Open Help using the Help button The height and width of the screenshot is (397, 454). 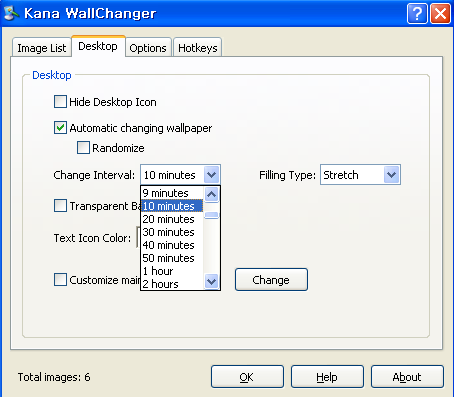pos(327,377)
